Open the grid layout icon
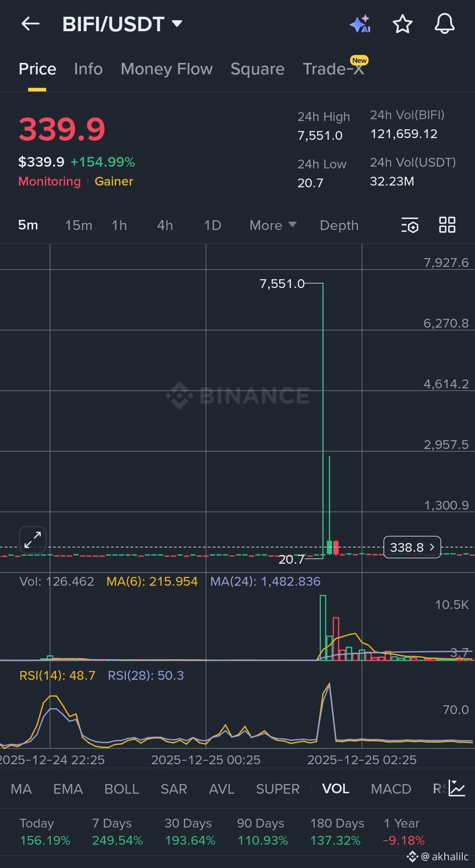This screenshot has width=475, height=868. coord(447,225)
